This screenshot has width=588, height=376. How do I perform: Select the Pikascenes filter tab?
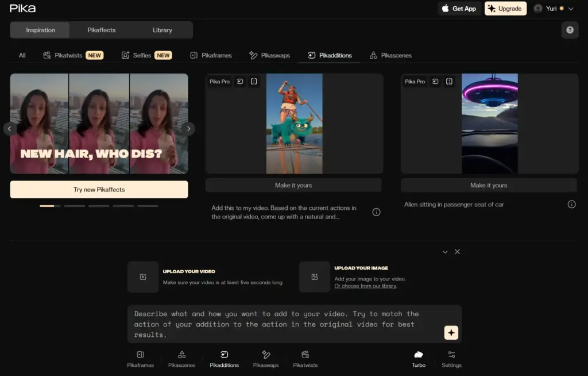point(390,55)
